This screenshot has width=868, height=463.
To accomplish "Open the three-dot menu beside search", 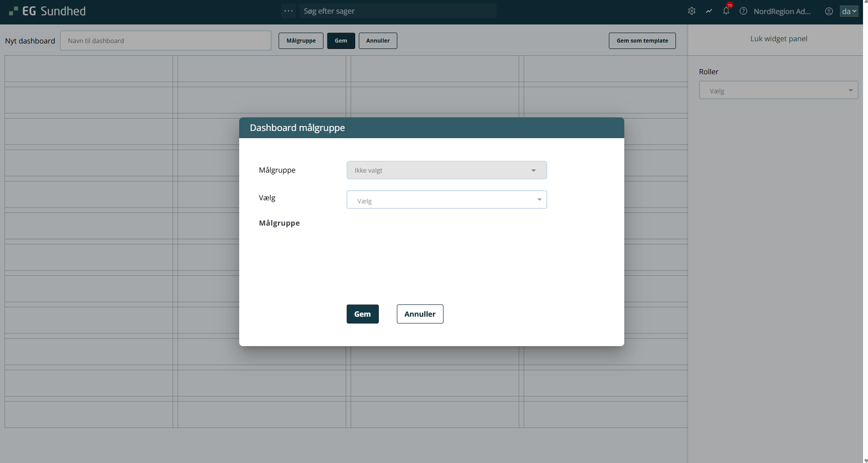I will pyautogui.click(x=289, y=11).
